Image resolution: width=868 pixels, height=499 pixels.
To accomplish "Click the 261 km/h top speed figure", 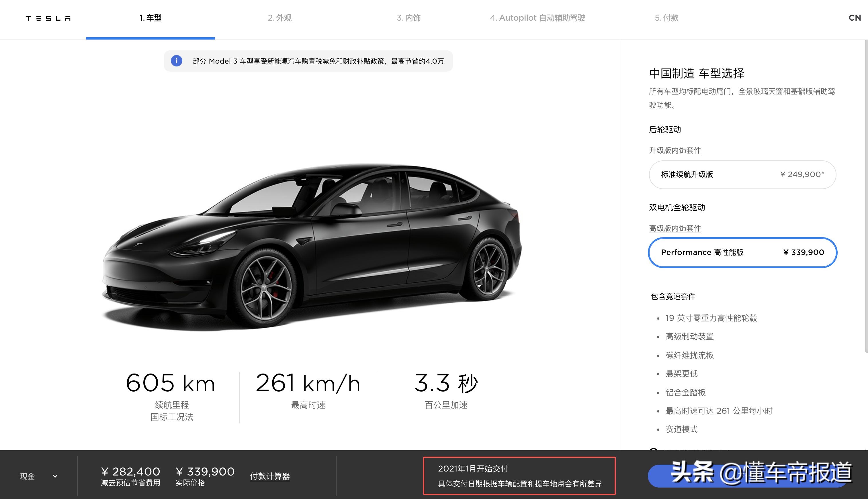I will (308, 383).
